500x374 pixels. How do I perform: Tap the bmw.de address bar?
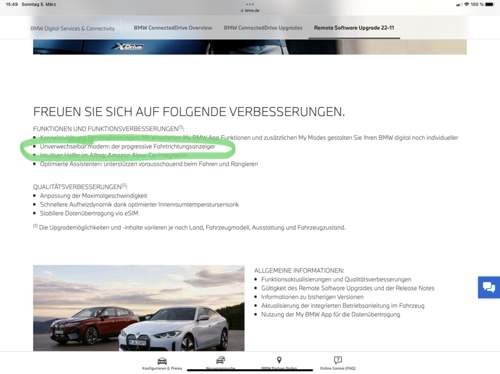point(250,11)
